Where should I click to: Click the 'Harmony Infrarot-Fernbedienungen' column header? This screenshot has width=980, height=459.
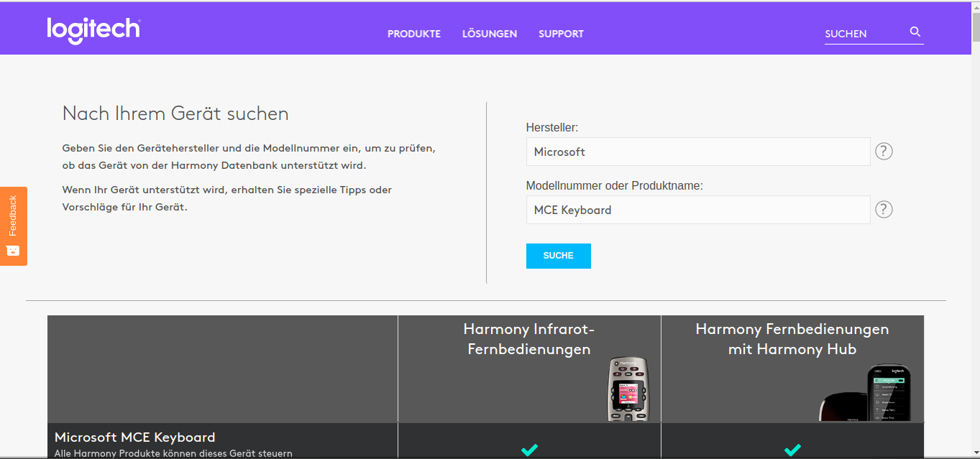click(x=529, y=339)
